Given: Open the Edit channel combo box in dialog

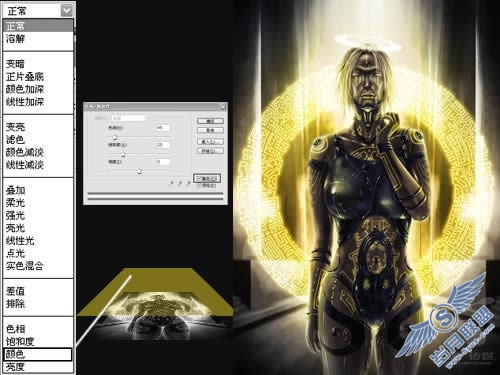Looking at the screenshot, I should (128, 118).
